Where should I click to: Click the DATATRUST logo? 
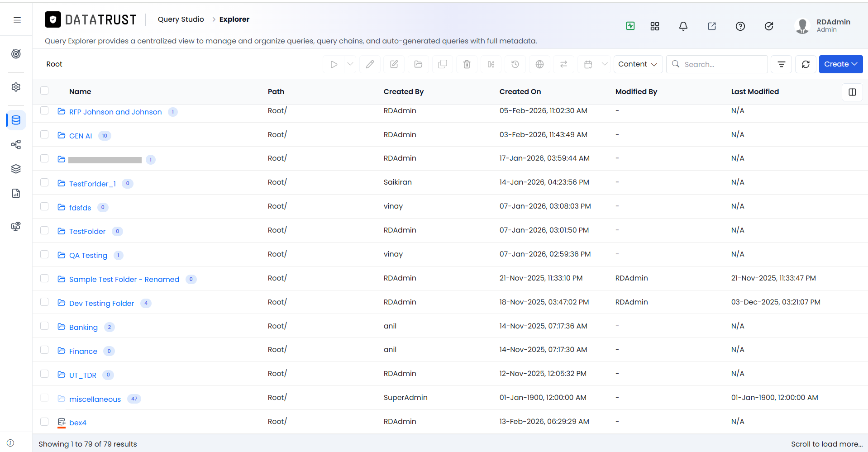(x=91, y=19)
